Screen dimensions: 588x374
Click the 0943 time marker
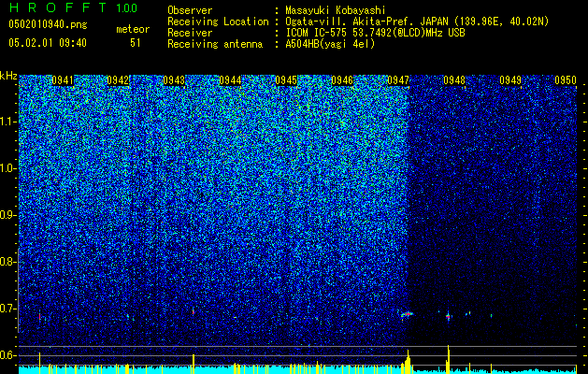click(x=174, y=80)
